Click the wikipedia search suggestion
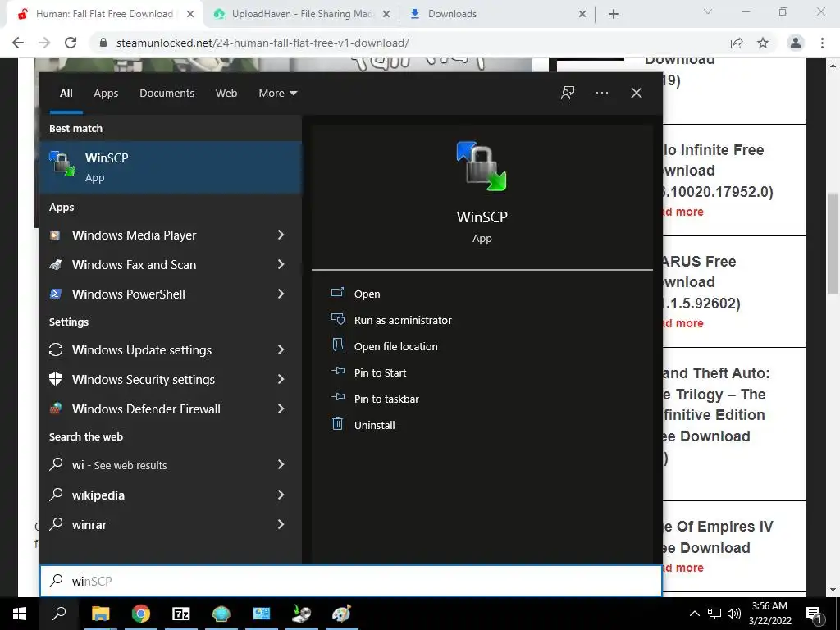The height and width of the screenshot is (630, 840). coord(171,495)
